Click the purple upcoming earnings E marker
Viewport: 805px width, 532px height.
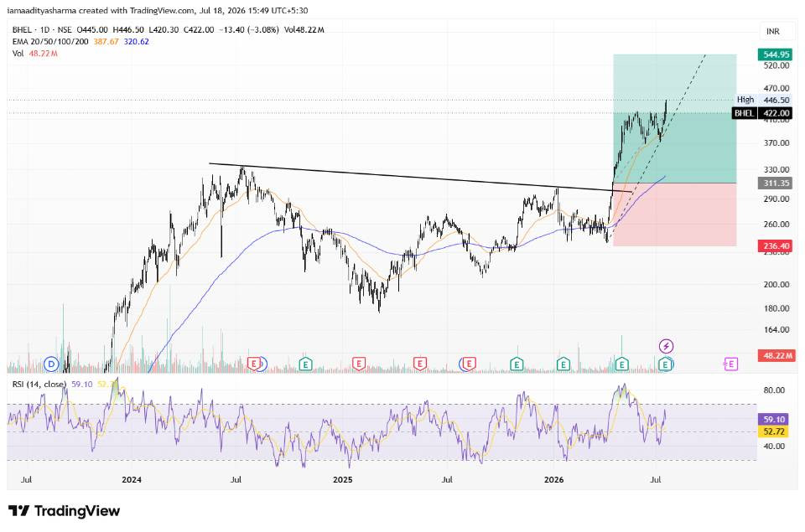point(730,364)
